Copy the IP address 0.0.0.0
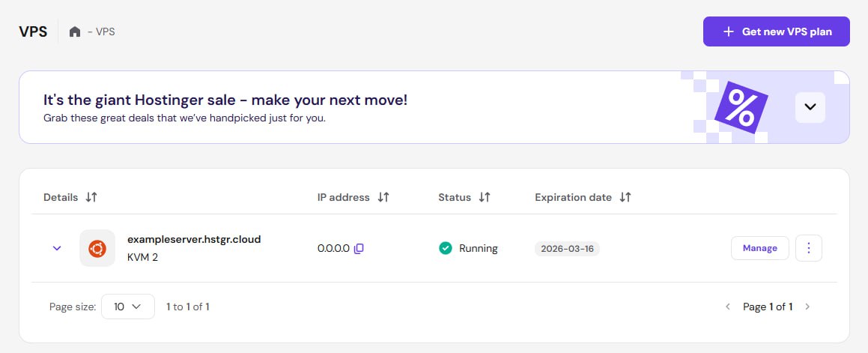The image size is (868, 353). tap(359, 249)
